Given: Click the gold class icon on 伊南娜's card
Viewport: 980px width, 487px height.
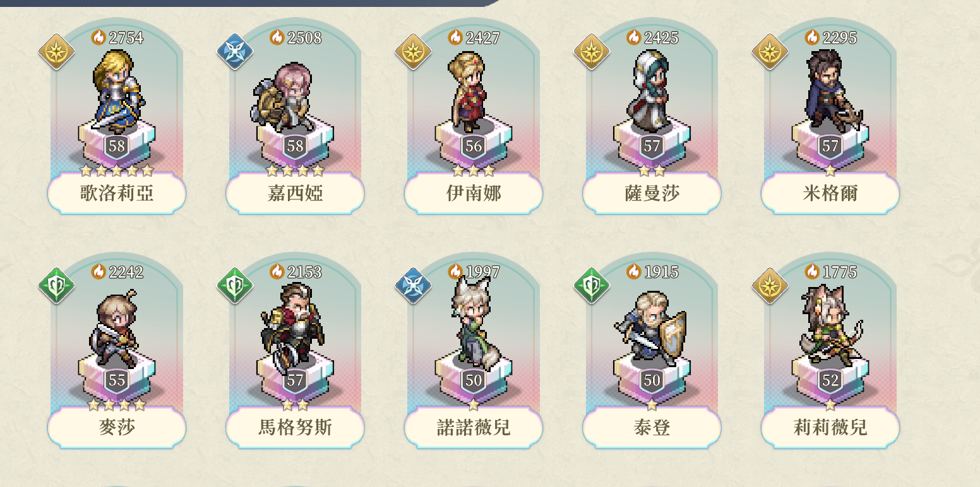Looking at the screenshot, I should point(414,52).
